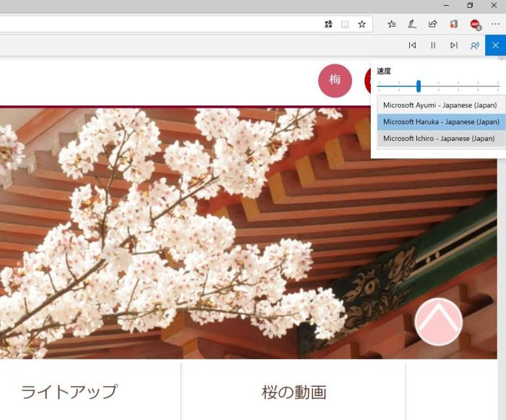Select the Microsoft Ayumi voice
Screen dimensions: 506x420
pyautogui.click(x=441, y=105)
